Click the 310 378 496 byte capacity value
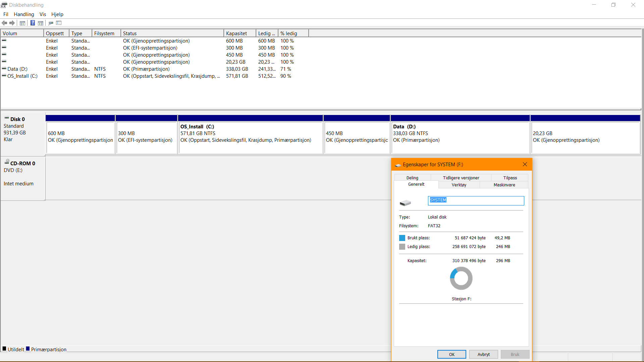644x362 pixels. pos(469,261)
